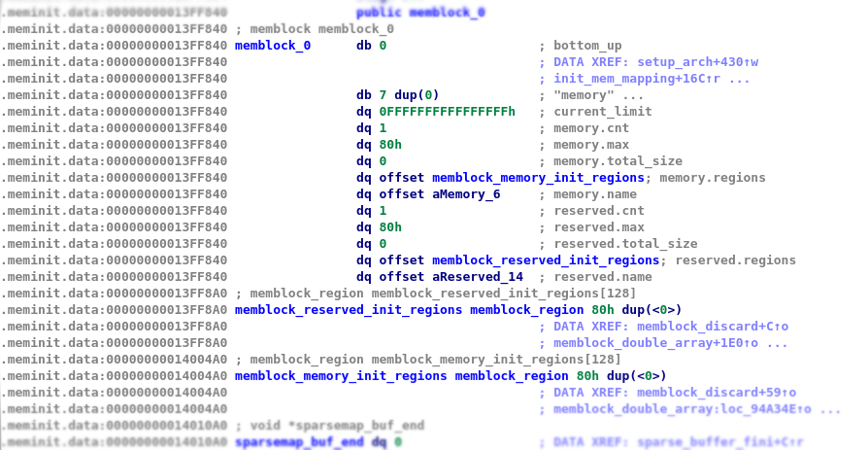The width and height of the screenshot is (868, 450).
Task: Select the '; reserved.name' comment
Action: [x=595, y=277]
